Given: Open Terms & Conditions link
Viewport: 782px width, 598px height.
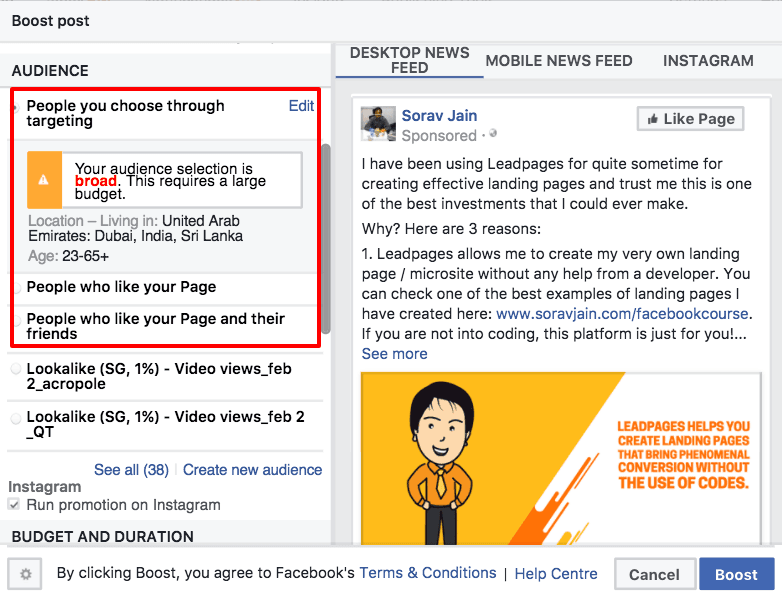Looking at the screenshot, I should [428, 573].
